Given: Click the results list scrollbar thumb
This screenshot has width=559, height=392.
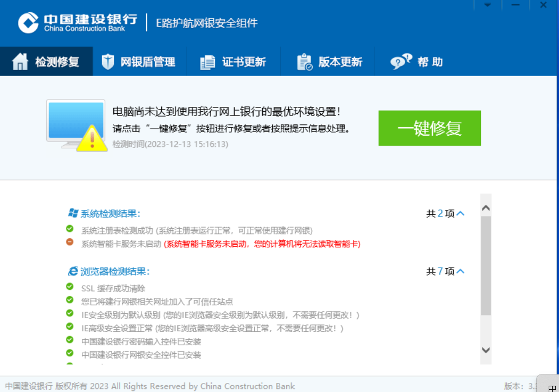Looking at the screenshot, I should coord(486,265).
